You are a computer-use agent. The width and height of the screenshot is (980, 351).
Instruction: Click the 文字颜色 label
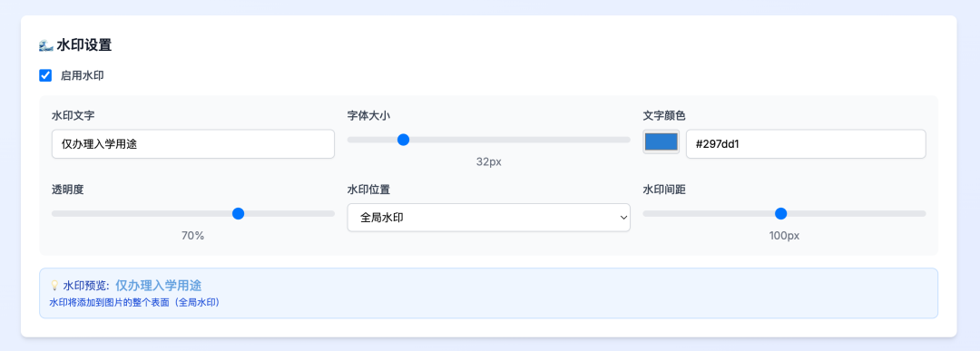point(664,115)
